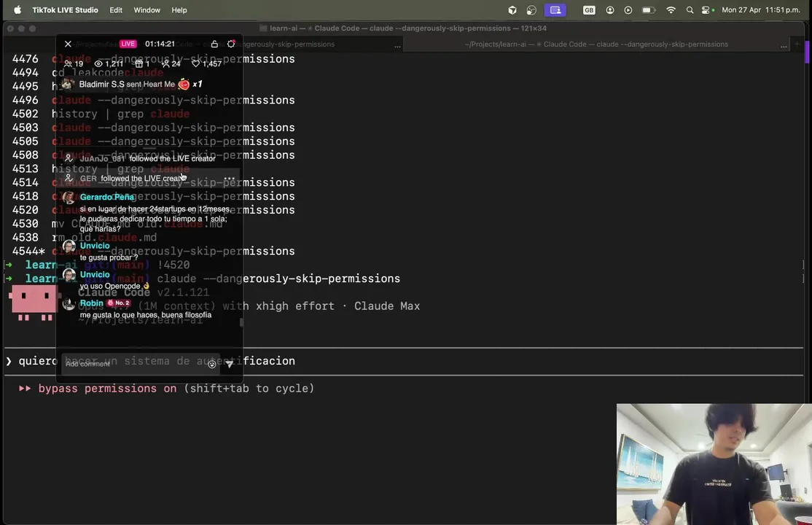Viewport: 812px width, 525px height.
Task: Click the purple screen-sharing menu bar icon
Action: [555, 10]
